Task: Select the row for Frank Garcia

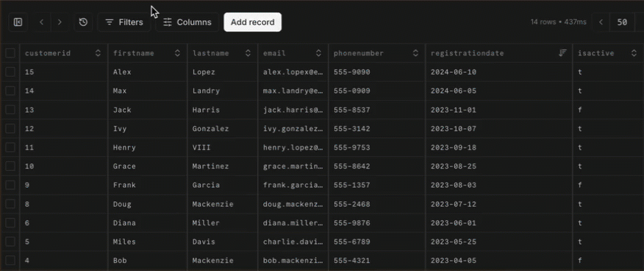Action: tap(10, 185)
